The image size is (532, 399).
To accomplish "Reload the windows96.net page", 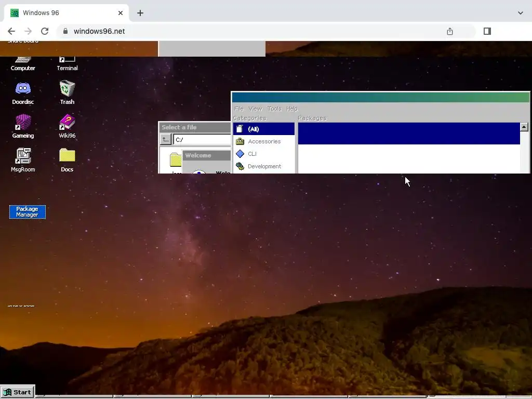I will click(x=45, y=31).
